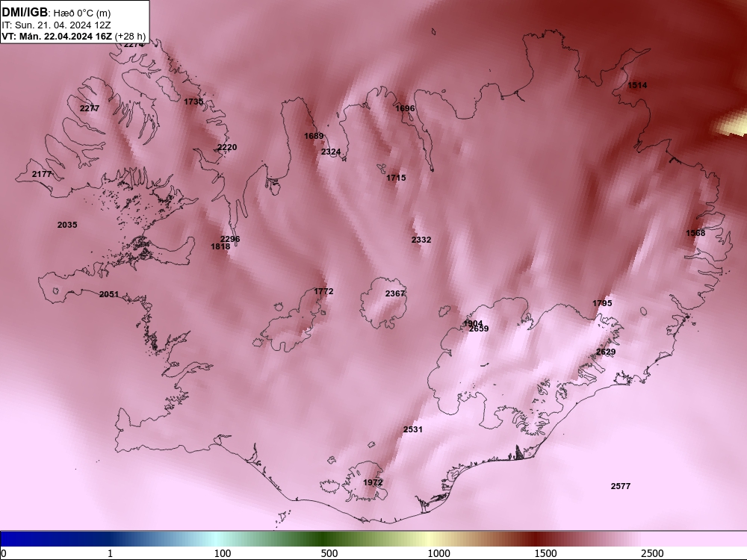Click the value 1715 on the map
747x560 pixels.
(396, 178)
